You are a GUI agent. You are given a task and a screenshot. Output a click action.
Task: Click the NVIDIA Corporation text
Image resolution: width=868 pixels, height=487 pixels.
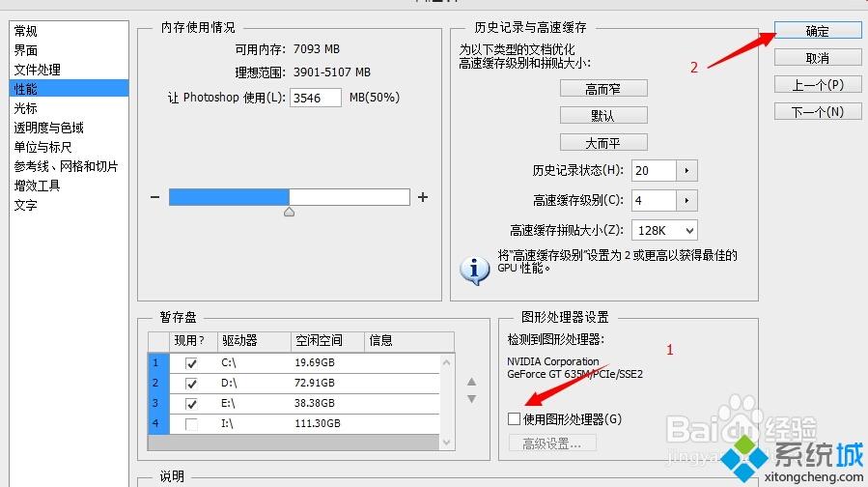point(553,361)
